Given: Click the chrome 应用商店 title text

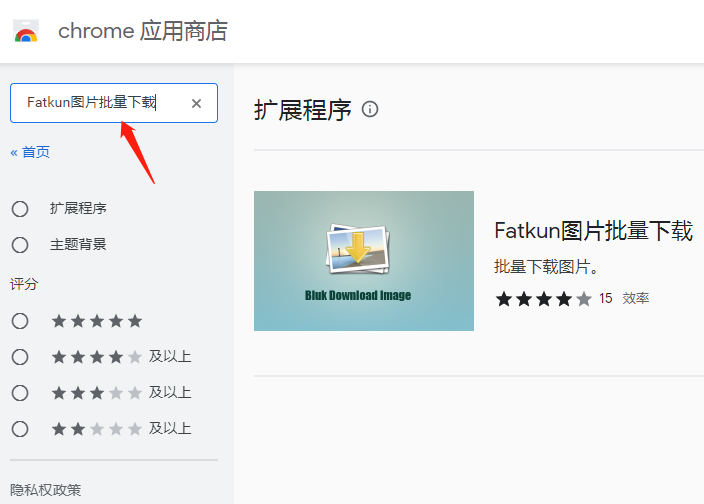Looking at the screenshot, I should pyautogui.click(x=142, y=32).
